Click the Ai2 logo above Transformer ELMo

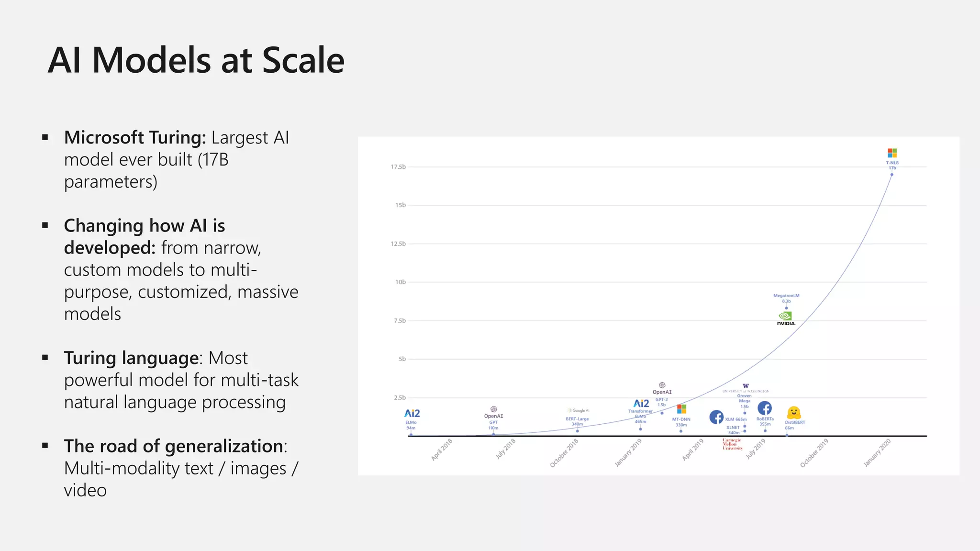641,404
